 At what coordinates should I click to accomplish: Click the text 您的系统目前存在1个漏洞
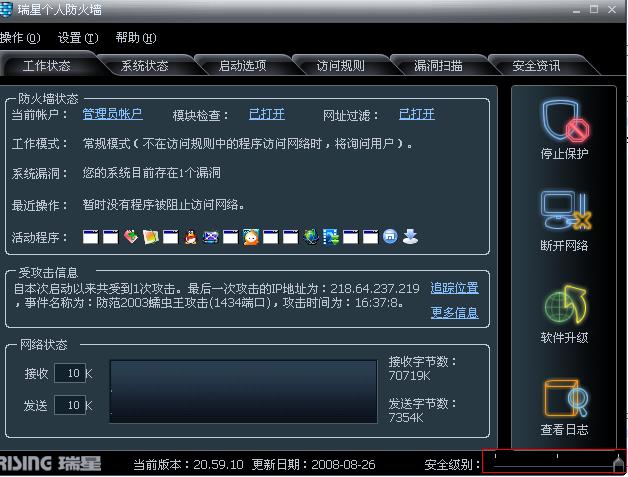point(151,173)
